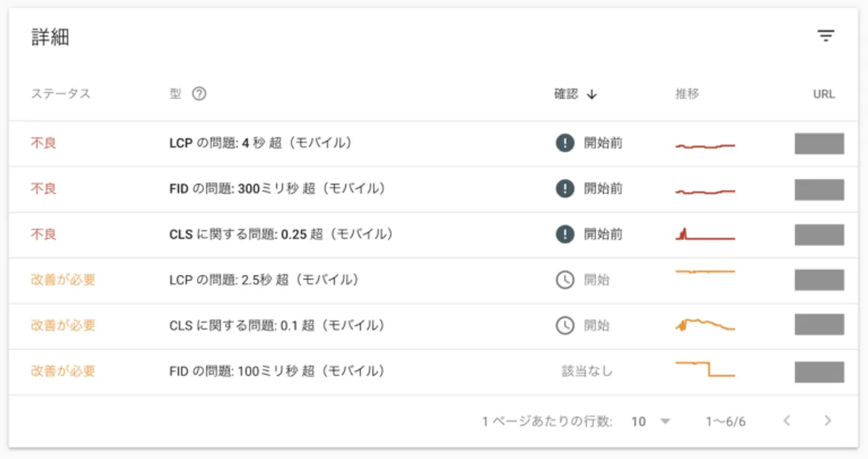Image resolution: width=868 pixels, height=459 pixels.
Task: Open the LCP の問題: 4 秒 超 (モバイル) row
Action: (x=434, y=143)
